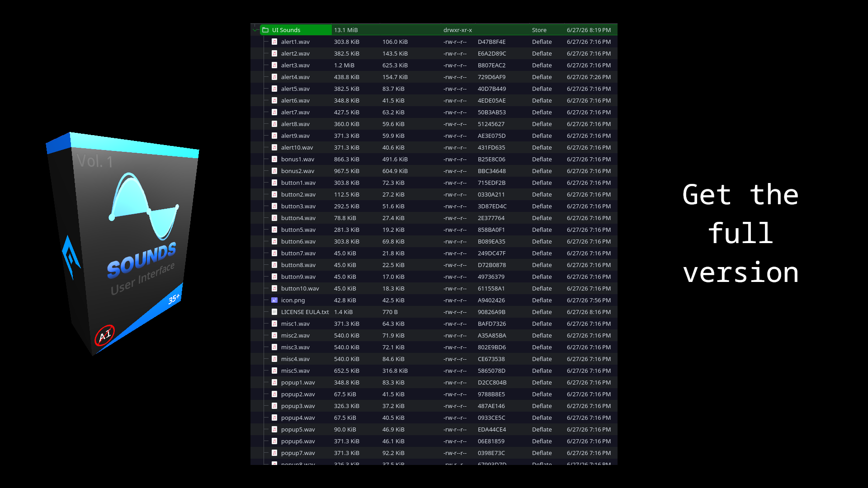868x488 pixels.
Task: Click the UI Sounds folder icon
Action: click(265, 30)
